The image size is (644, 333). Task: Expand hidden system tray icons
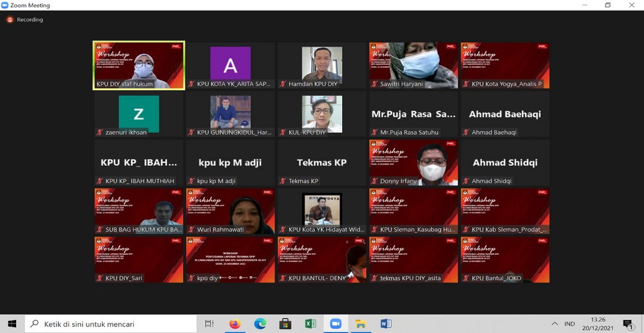555,324
